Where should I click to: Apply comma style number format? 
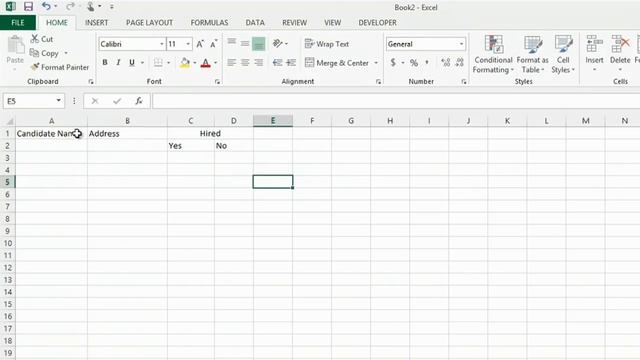427,62
